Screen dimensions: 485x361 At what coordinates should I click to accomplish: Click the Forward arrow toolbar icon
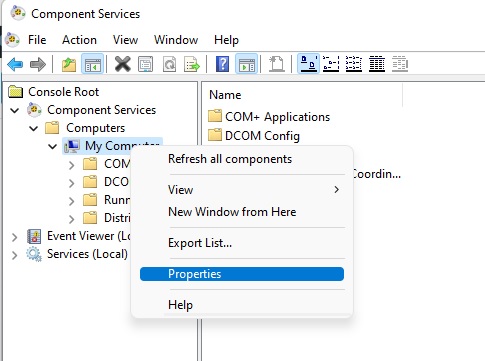(x=38, y=64)
